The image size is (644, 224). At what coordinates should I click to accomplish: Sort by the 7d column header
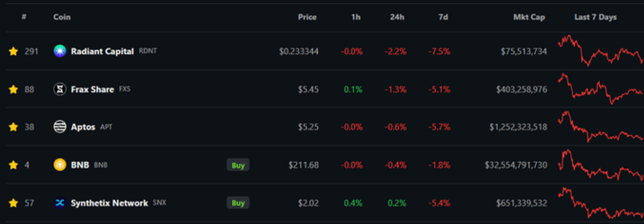coord(443,17)
